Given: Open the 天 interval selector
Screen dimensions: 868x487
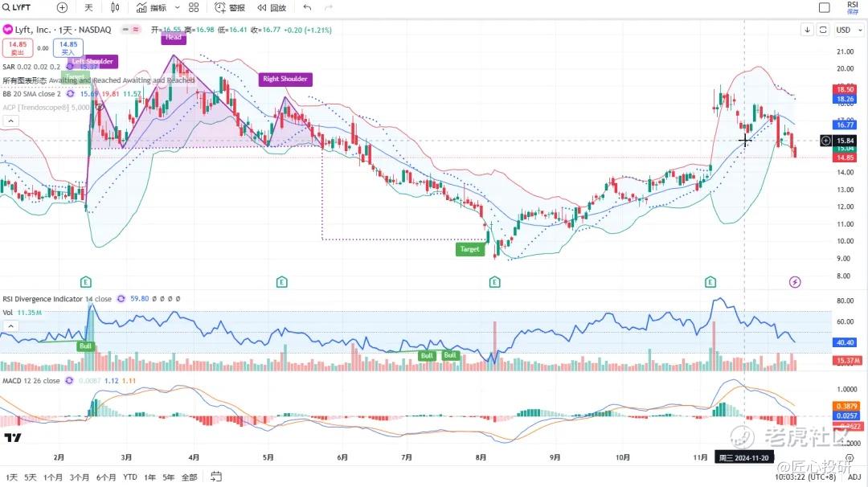Looking at the screenshot, I should (88, 7).
